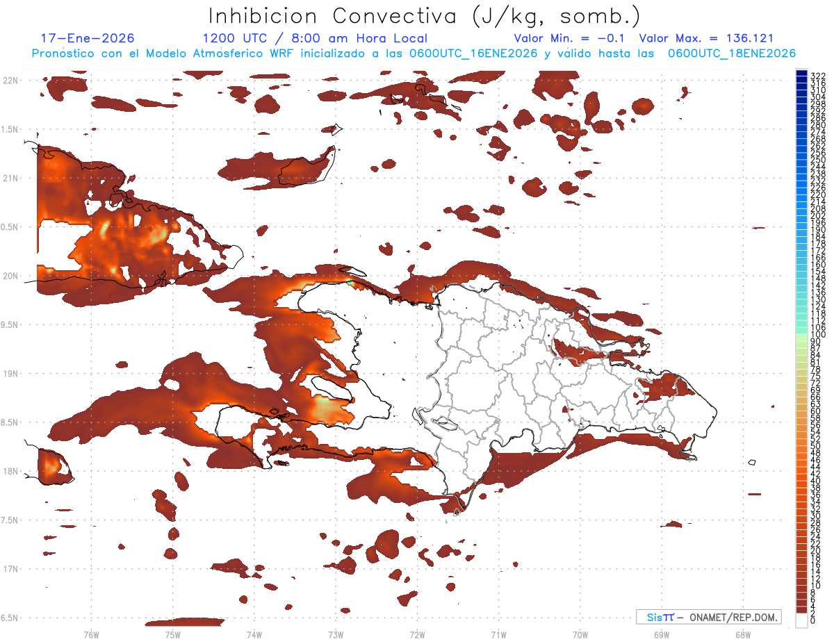Viewport: 834px width, 644px height.
Task: Click the '76W' longitude label
Action: click(91, 634)
